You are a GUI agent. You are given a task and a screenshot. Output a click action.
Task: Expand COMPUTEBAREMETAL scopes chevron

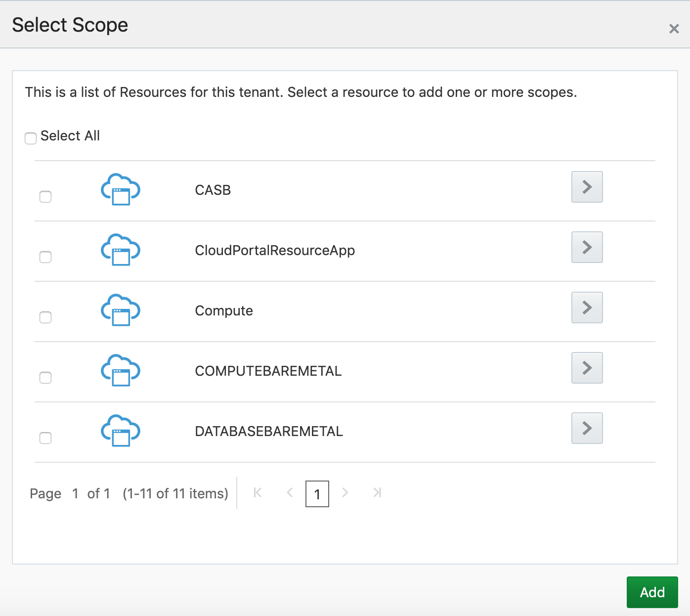tap(587, 368)
